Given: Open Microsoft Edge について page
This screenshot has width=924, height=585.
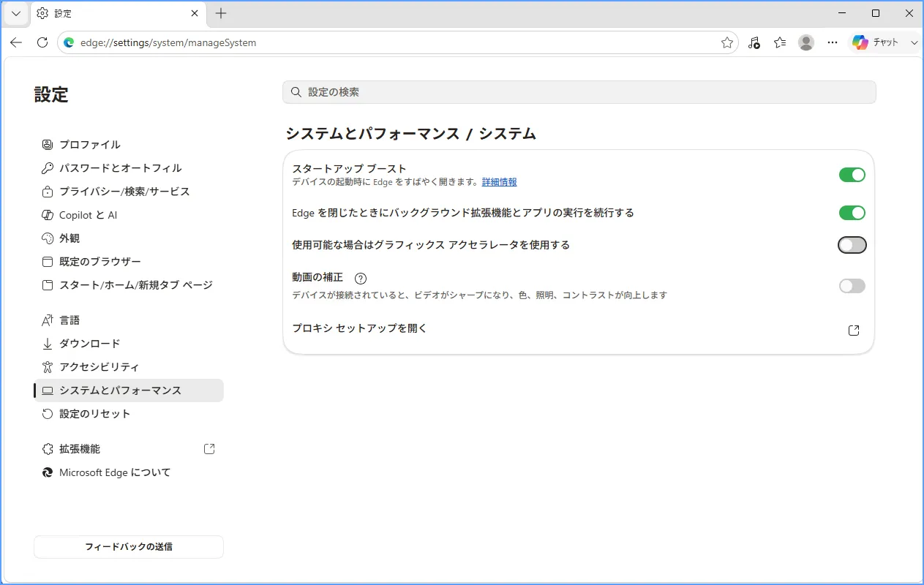Looking at the screenshot, I should point(129,472).
